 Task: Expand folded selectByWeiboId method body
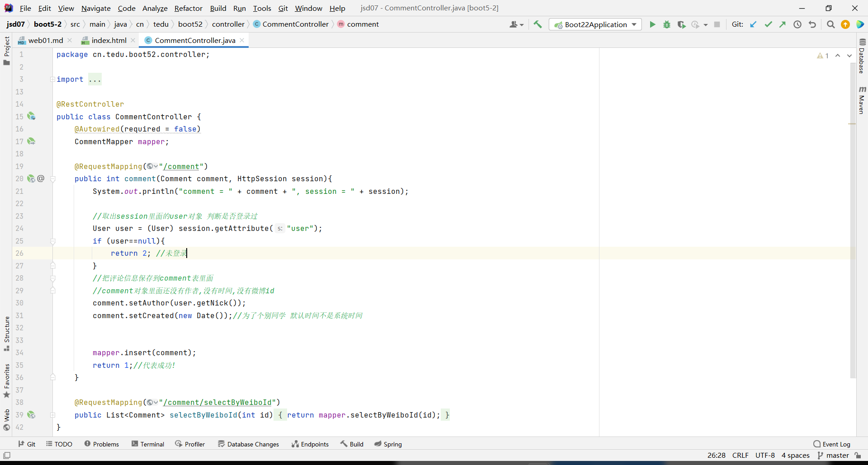[52, 415]
